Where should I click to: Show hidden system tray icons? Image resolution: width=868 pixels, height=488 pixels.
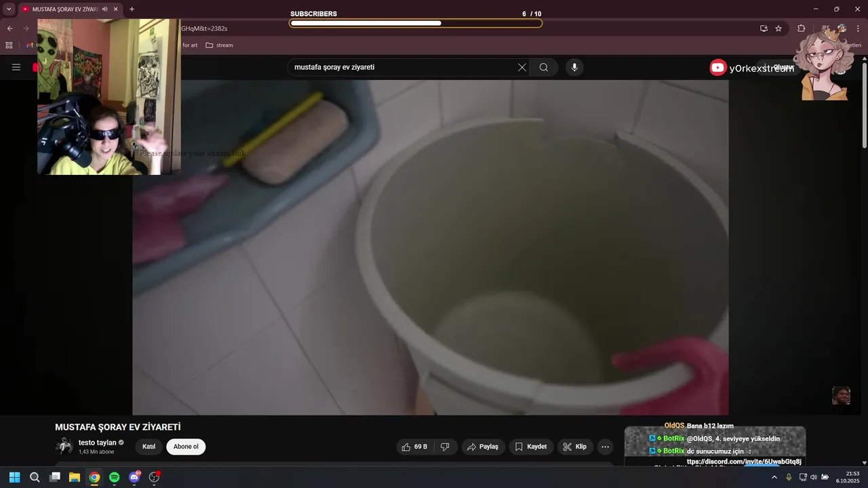[774, 477]
